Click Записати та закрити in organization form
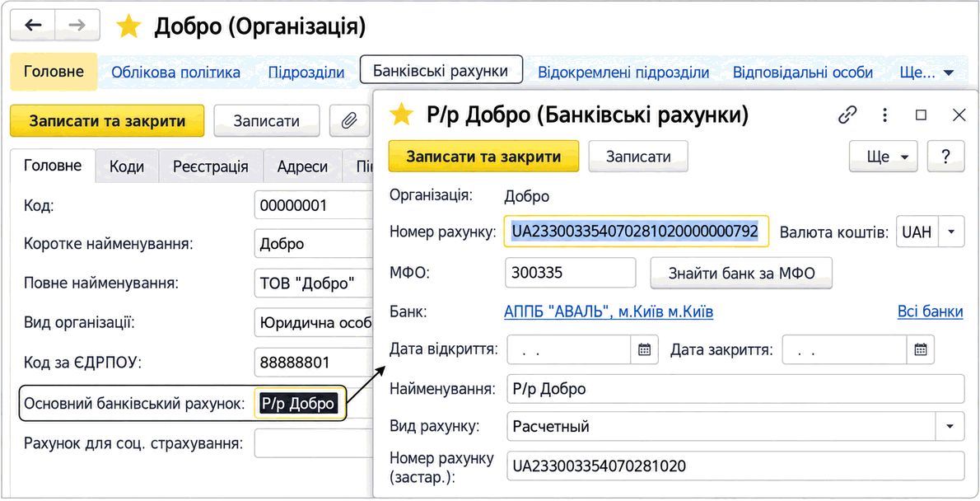The width and height of the screenshot is (980, 501). tap(107, 120)
